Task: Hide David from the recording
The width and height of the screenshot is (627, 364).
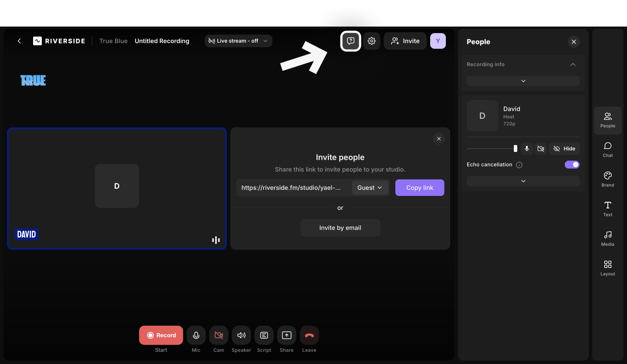Action: (564, 149)
